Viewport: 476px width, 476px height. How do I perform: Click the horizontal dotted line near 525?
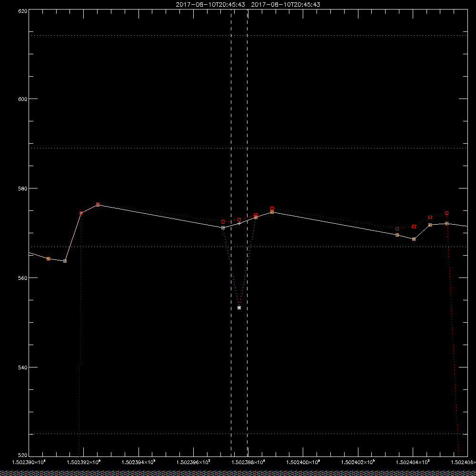point(248,434)
